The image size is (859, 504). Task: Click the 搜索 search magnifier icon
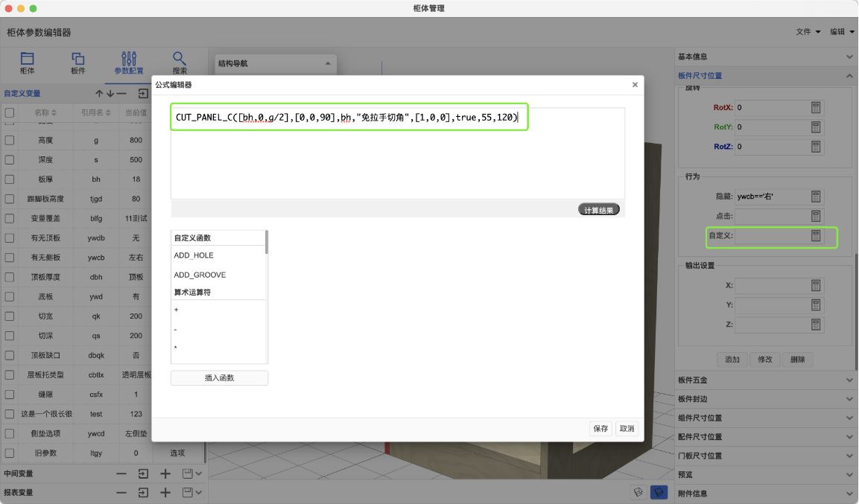180,59
